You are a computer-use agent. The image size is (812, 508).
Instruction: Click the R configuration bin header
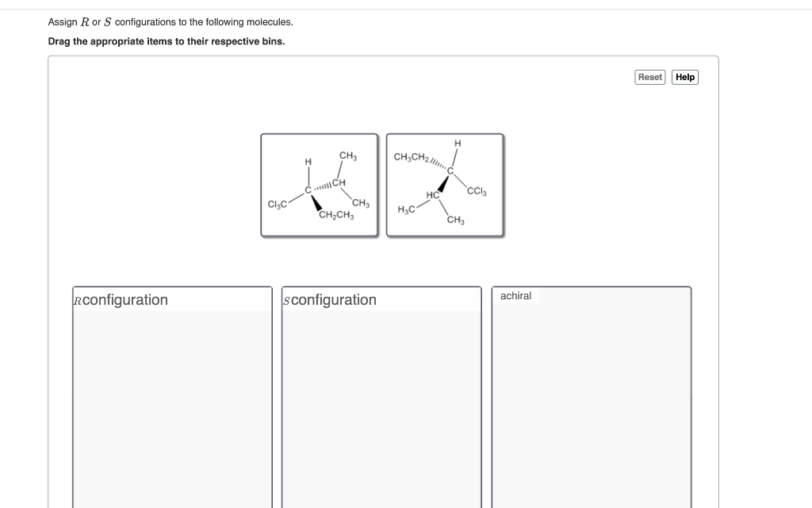click(121, 300)
